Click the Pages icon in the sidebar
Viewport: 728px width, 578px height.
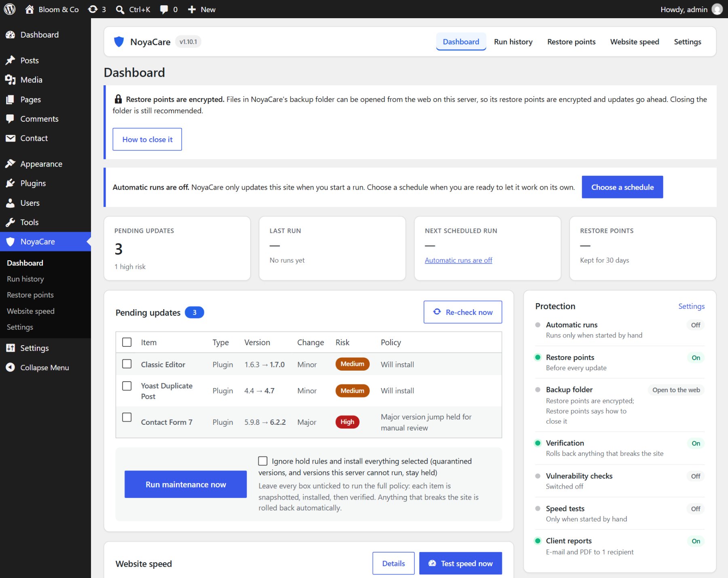tap(11, 99)
